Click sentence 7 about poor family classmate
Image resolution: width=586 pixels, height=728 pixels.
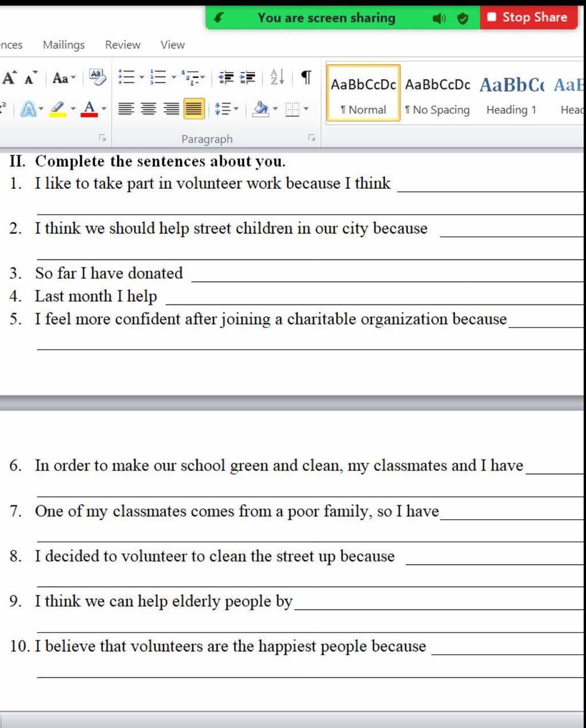237,511
